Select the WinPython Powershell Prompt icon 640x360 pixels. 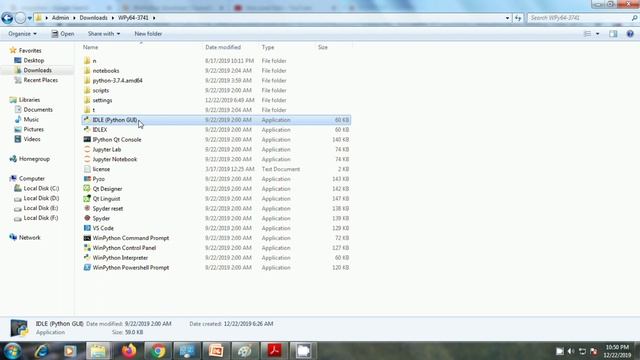[87, 267]
